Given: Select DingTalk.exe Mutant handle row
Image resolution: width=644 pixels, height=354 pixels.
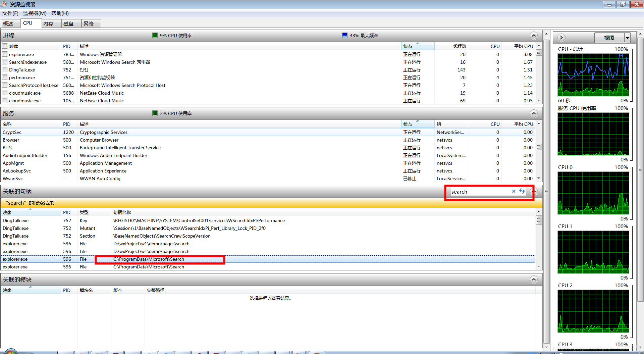Looking at the screenshot, I should 268,228.
